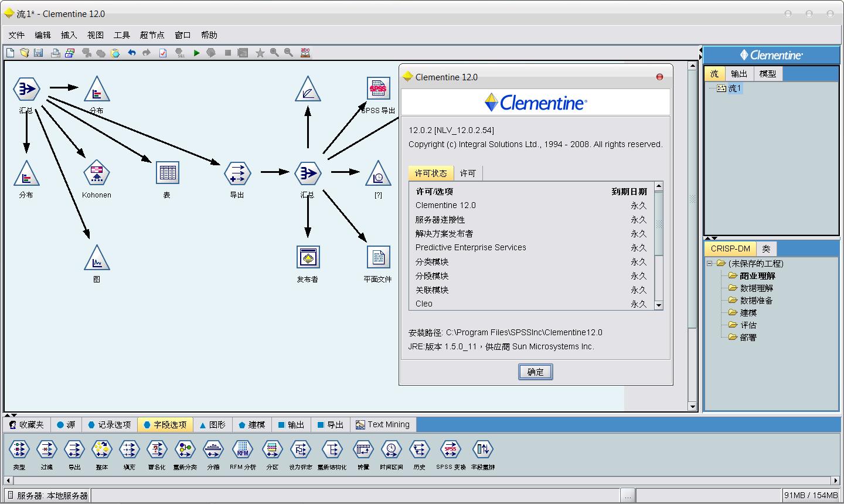The height and width of the screenshot is (504, 844).
Task: Click the 确定 (OK) button in the dialog
Action: tap(535, 372)
